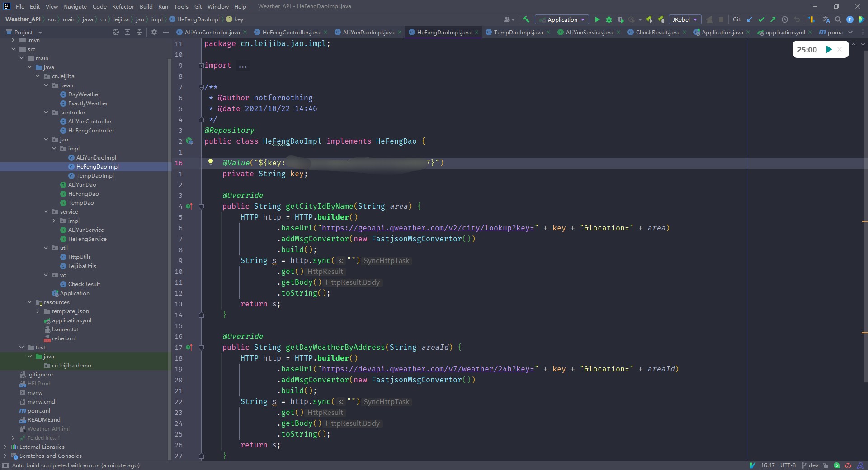The width and height of the screenshot is (868, 470).
Task: Open Git history clock icon
Action: pos(785,19)
